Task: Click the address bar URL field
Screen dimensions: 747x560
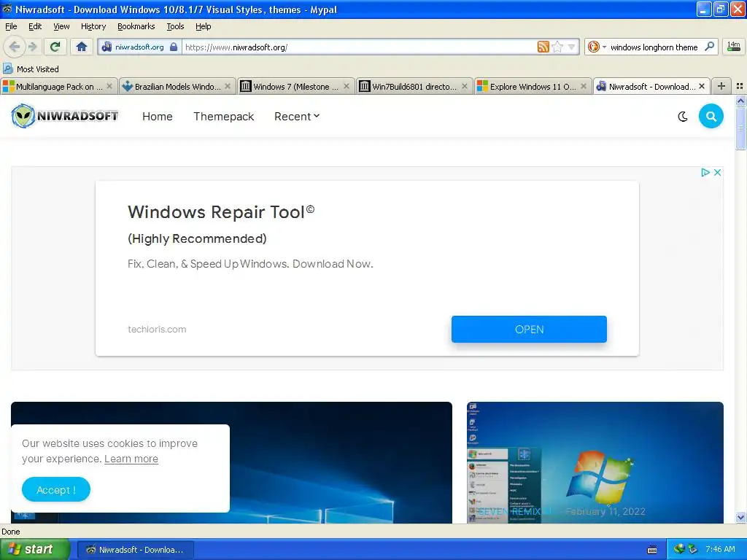Action: click(x=360, y=47)
